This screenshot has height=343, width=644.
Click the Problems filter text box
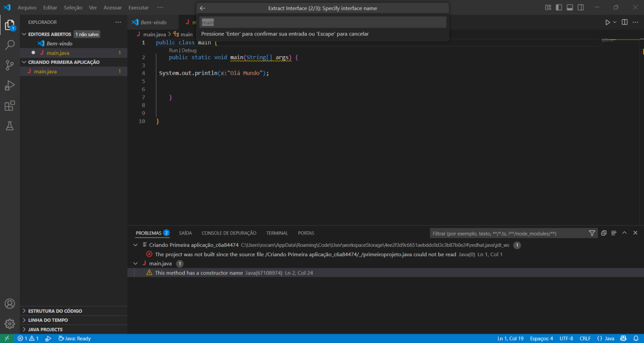coord(508,233)
